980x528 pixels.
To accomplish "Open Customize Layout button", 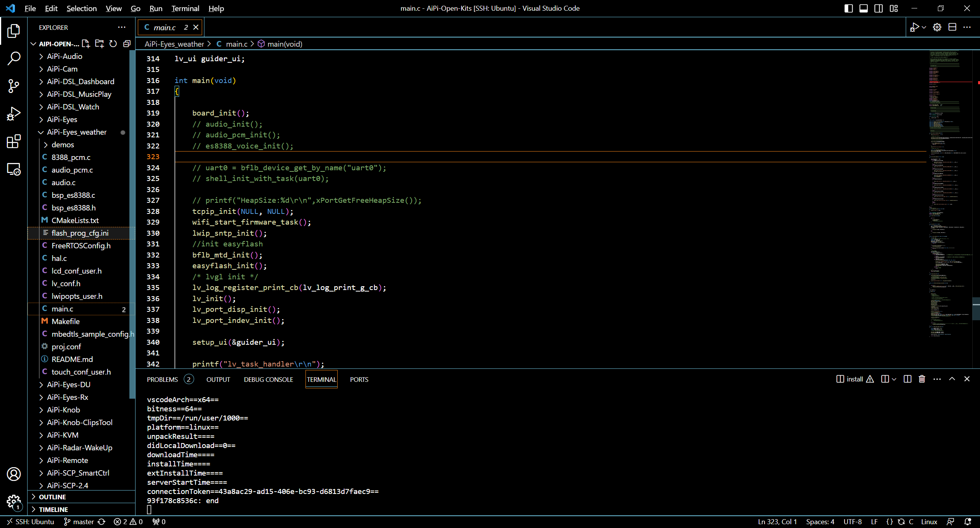I will pos(894,8).
